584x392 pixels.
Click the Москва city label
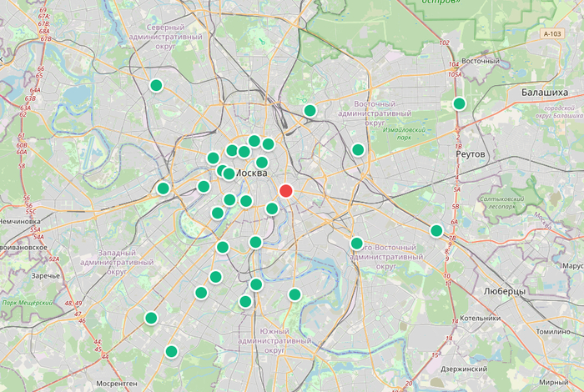[x=252, y=173]
